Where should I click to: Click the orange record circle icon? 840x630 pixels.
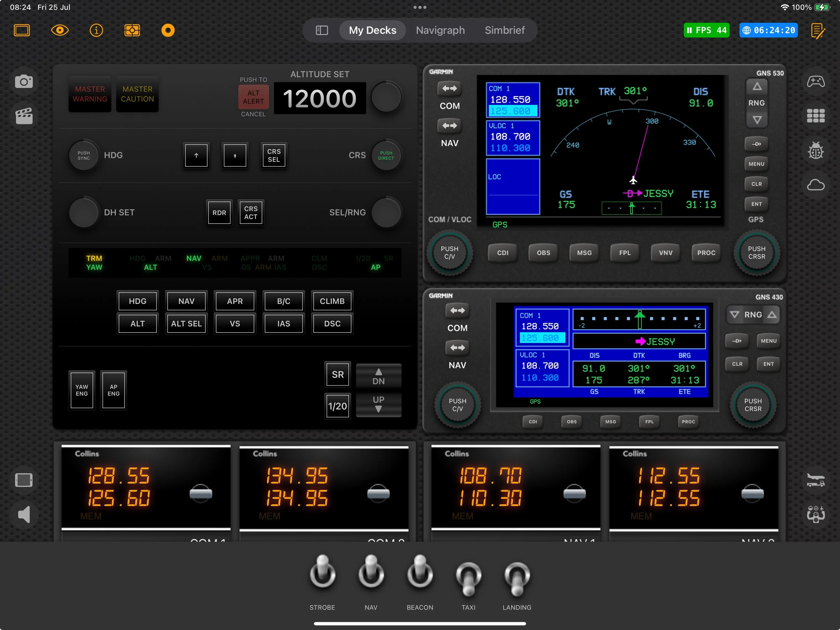[x=168, y=30]
